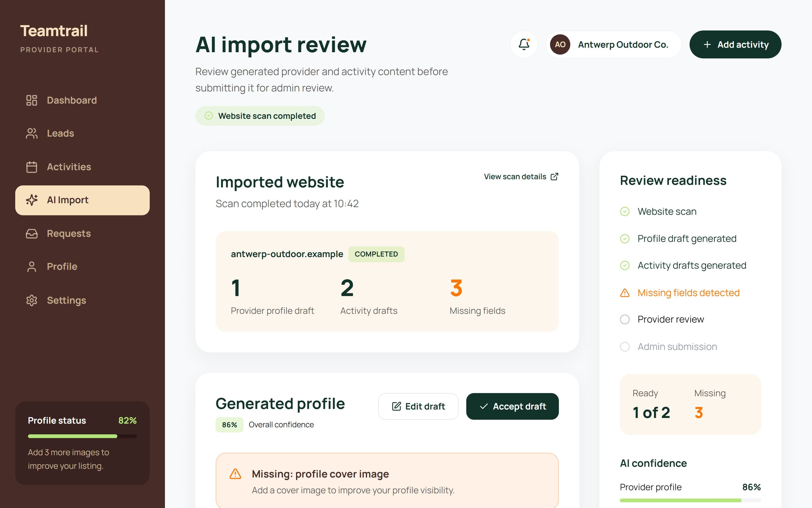Image resolution: width=812 pixels, height=508 pixels.
Task: Go to Leads section
Action: [x=82, y=133]
